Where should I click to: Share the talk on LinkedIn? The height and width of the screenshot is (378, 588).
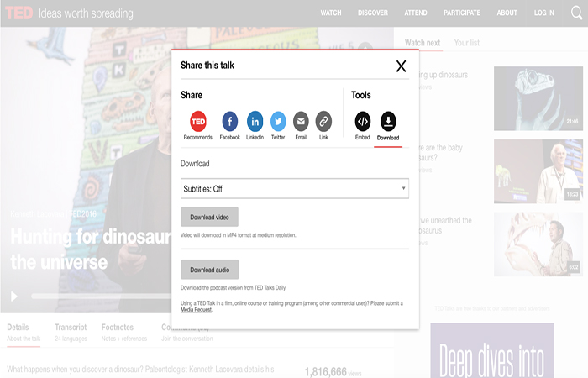pyautogui.click(x=255, y=122)
